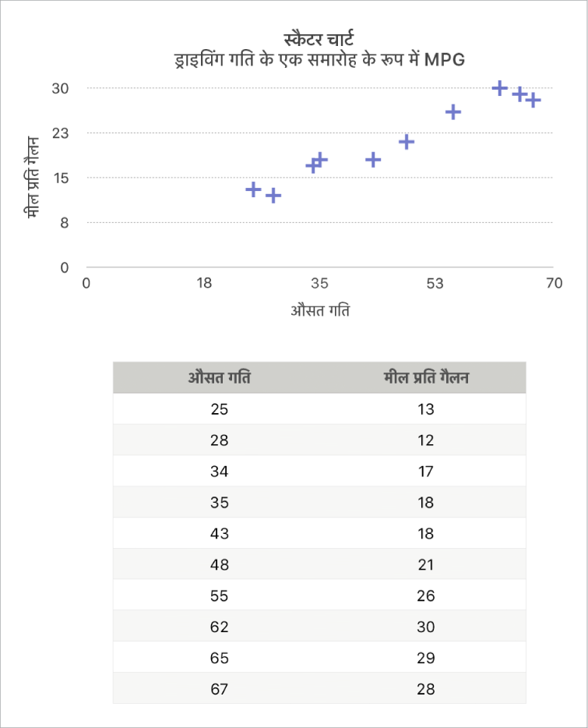588x728 pixels.
Task: Click the table cell containing 62
Action: [220, 627]
